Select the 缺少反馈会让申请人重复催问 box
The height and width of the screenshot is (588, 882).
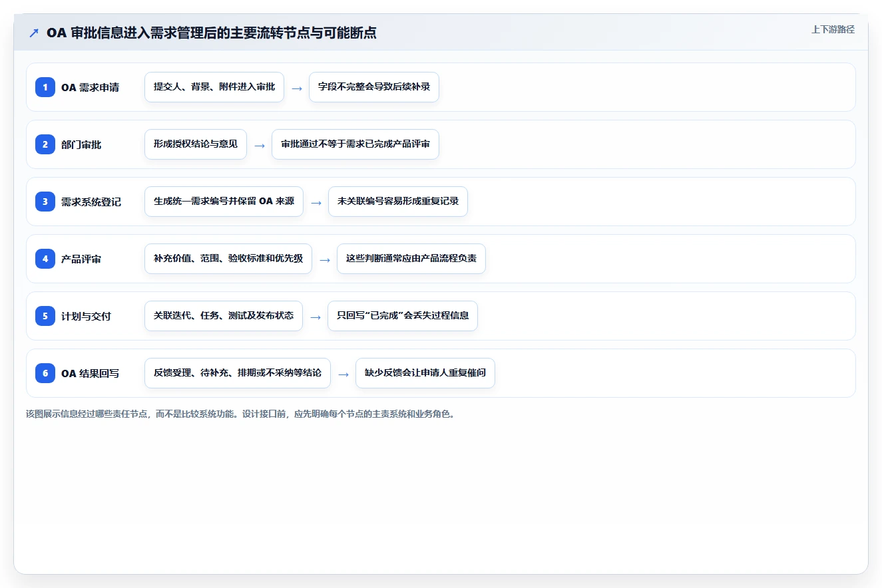(425, 373)
